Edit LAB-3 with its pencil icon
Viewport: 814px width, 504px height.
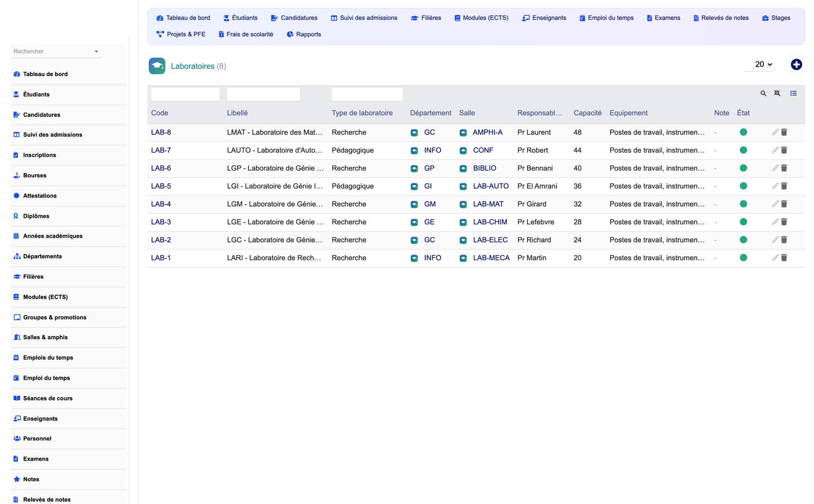pos(775,222)
